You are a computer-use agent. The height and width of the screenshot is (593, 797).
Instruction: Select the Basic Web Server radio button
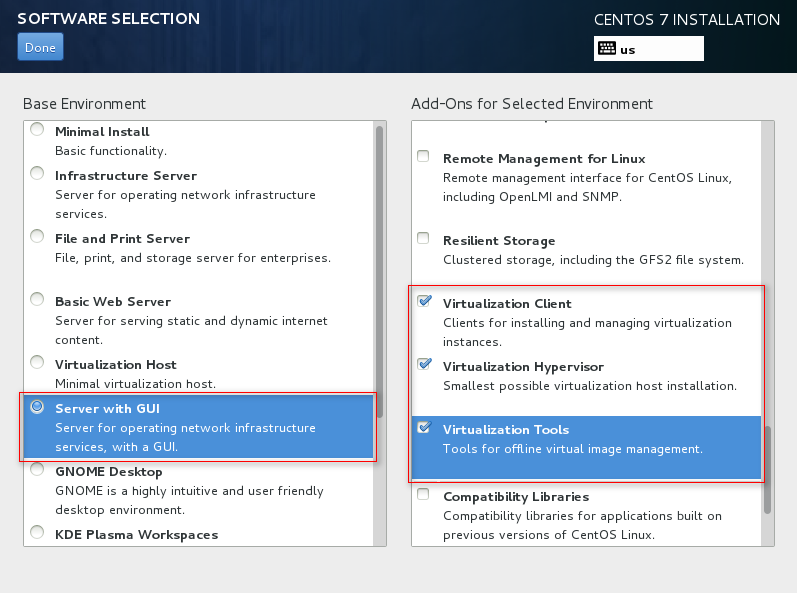[x=37, y=299]
